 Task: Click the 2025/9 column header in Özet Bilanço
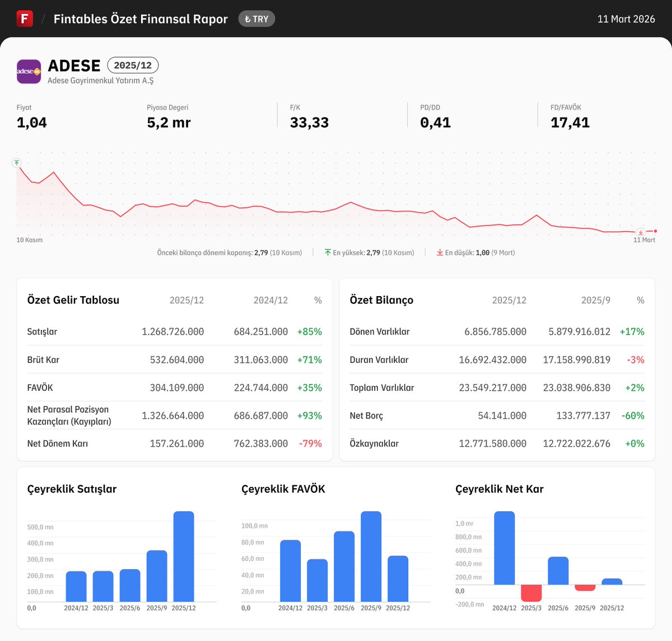tap(596, 300)
